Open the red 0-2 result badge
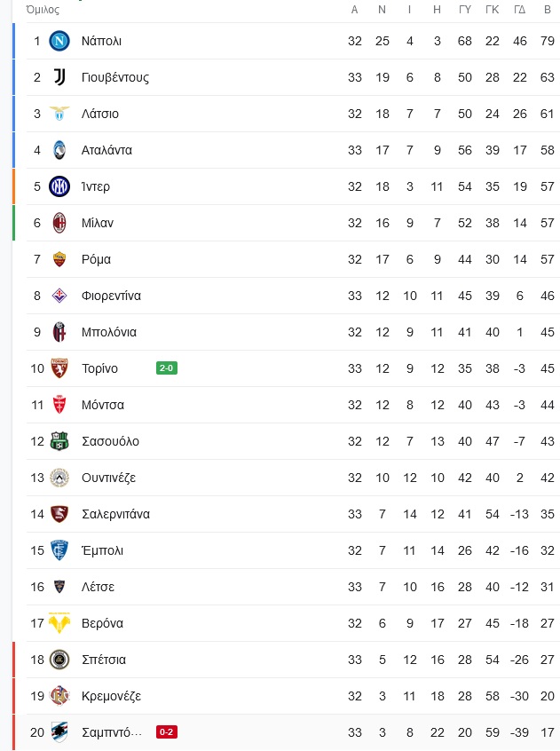Screen dimensions: 560x751 click(x=167, y=732)
